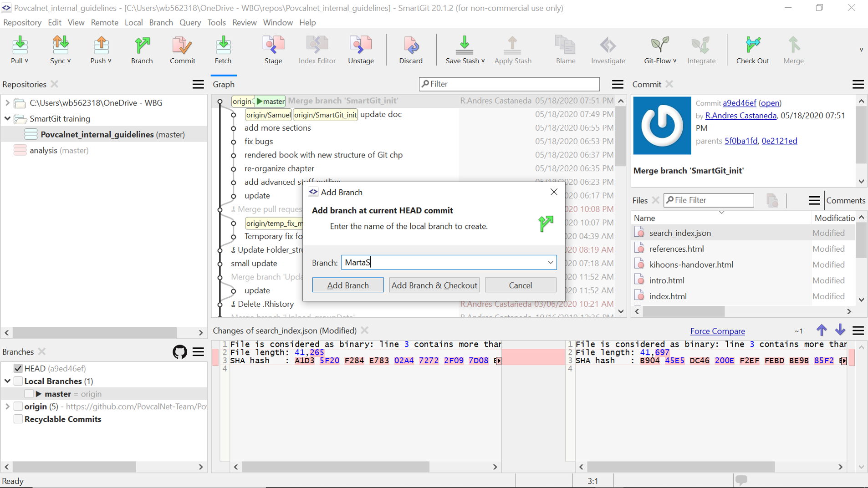Click the Add Branch button

348,285
